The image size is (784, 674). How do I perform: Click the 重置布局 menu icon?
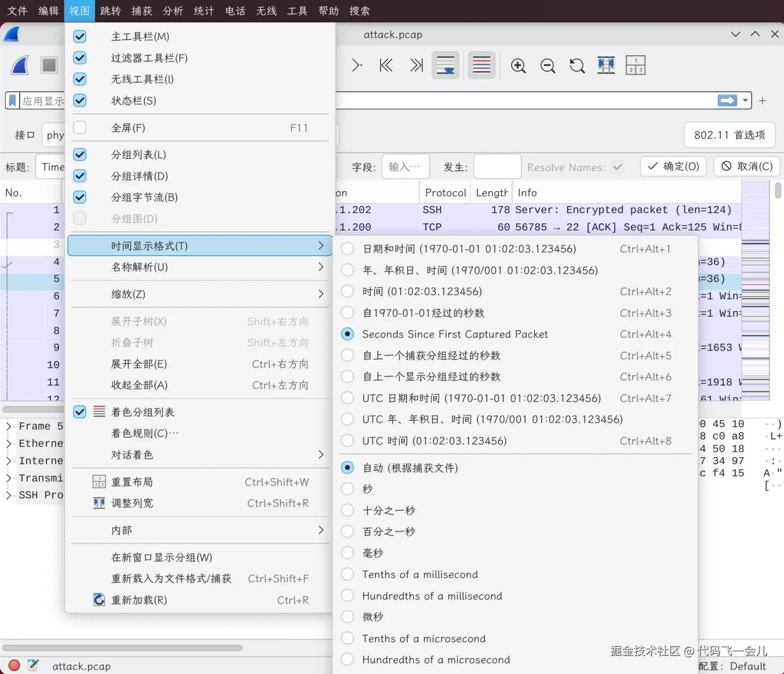click(x=99, y=482)
